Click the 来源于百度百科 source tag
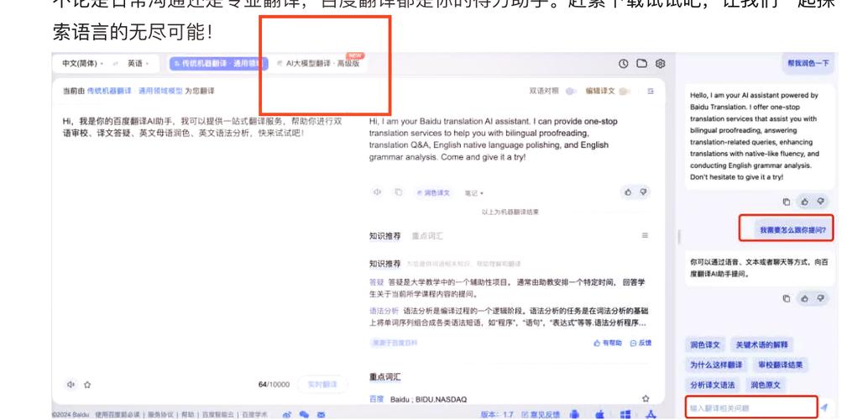Image resolution: width=868 pixels, height=420 pixels. tap(395, 343)
